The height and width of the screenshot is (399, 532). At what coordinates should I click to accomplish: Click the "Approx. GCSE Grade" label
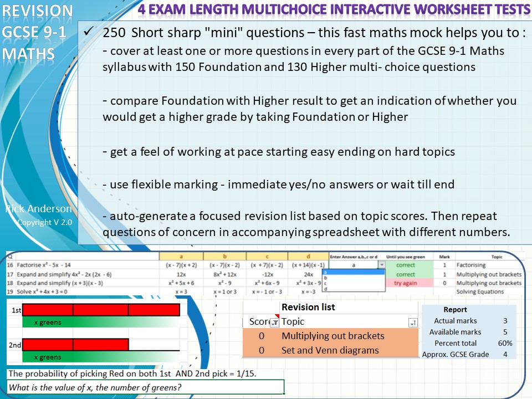456,354
